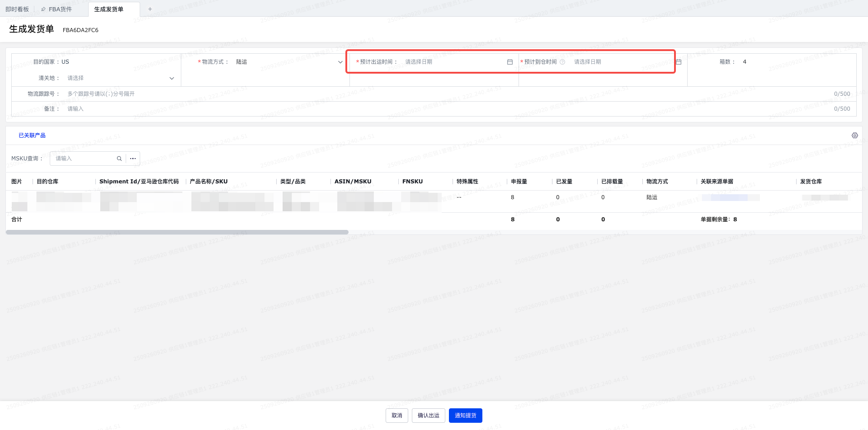Click the table's horizontal scrollbar
This screenshot has height=430, width=868.
pos(177,232)
